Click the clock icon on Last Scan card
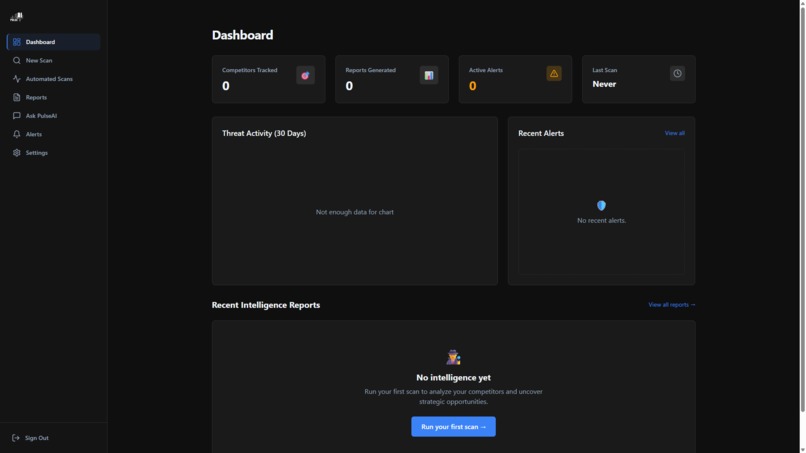806x453 pixels. click(x=677, y=73)
